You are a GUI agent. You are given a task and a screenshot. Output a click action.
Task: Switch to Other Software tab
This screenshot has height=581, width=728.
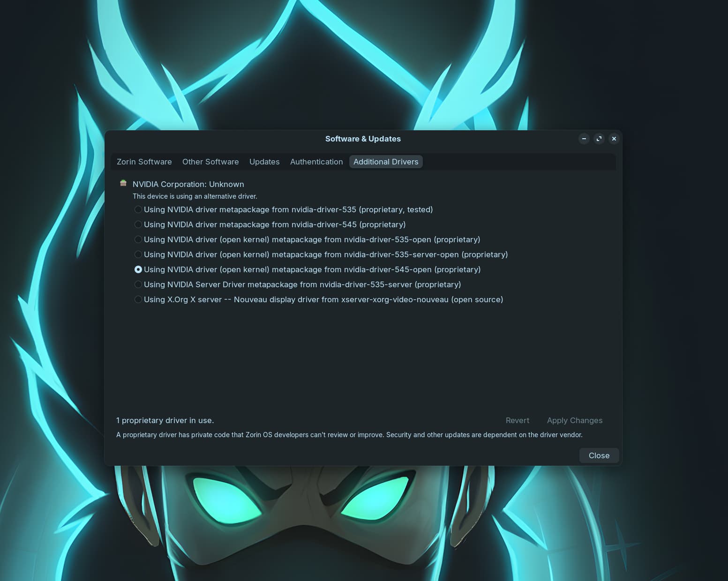(210, 162)
